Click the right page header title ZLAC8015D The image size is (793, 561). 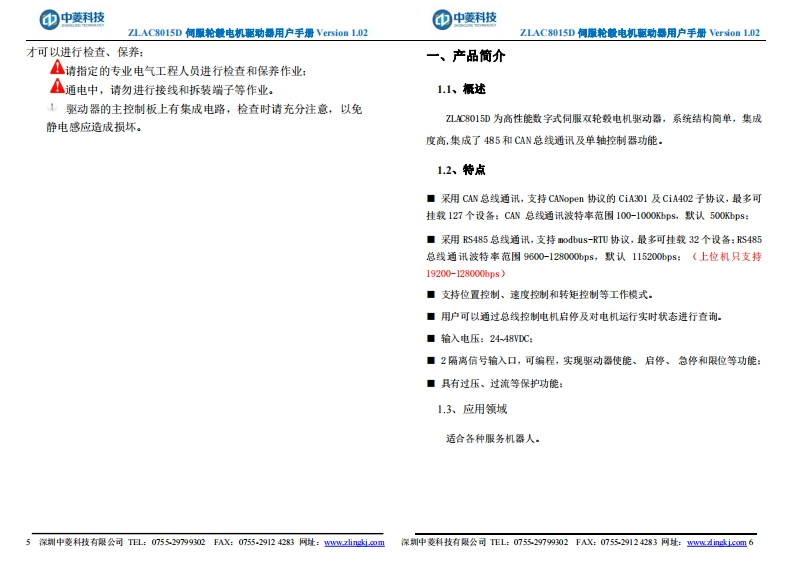(x=640, y=33)
